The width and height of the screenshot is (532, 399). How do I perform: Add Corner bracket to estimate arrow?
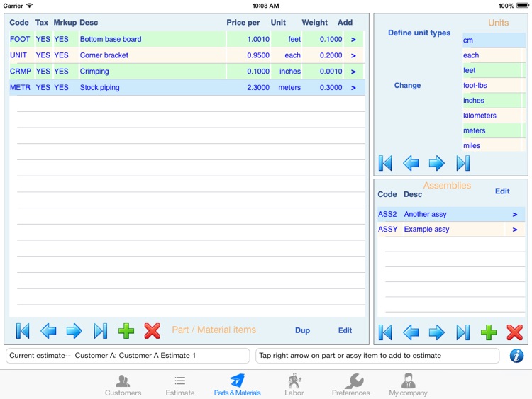pos(353,55)
